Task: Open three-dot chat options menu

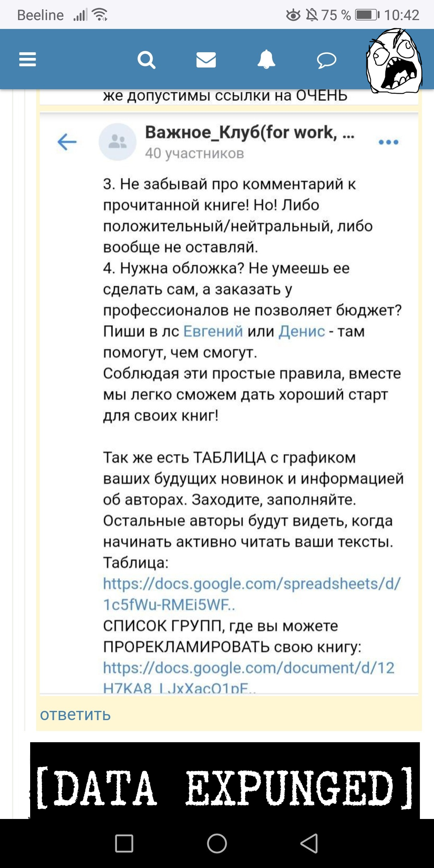Action: tap(388, 142)
